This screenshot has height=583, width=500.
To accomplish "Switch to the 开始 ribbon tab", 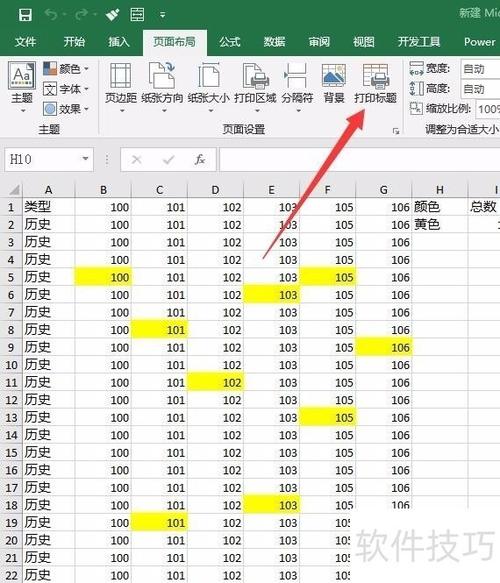I will coord(74,42).
